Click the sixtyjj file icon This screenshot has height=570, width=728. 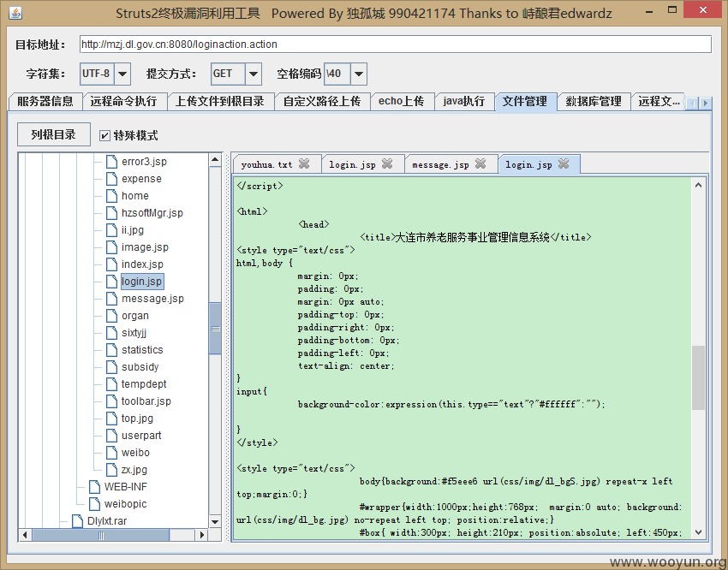tap(111, 333)
